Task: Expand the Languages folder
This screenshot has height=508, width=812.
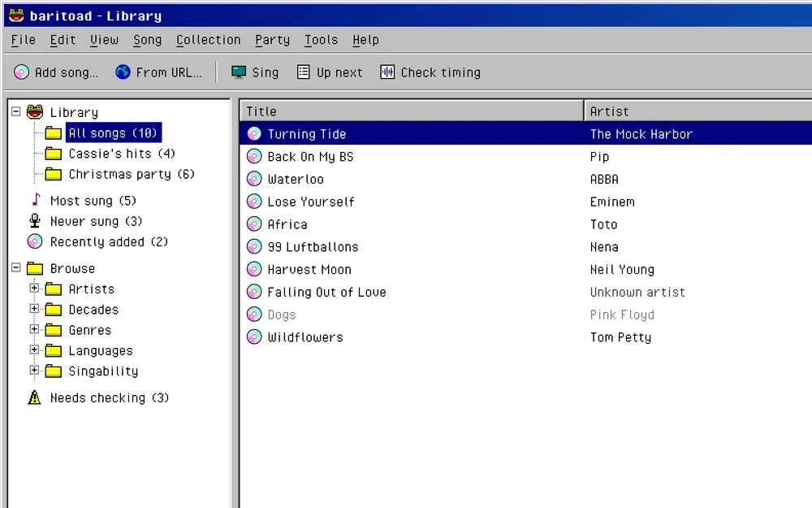Action: [x=34, y=350]
